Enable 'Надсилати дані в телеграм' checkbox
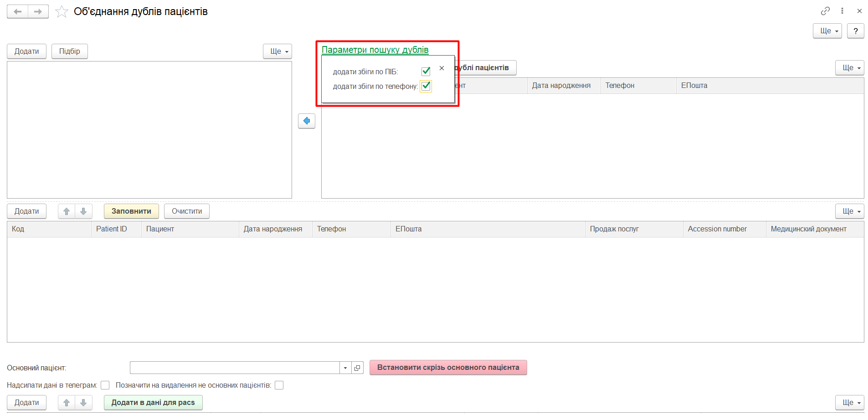The width and height of the screenshot is (868, 420). 105,385
